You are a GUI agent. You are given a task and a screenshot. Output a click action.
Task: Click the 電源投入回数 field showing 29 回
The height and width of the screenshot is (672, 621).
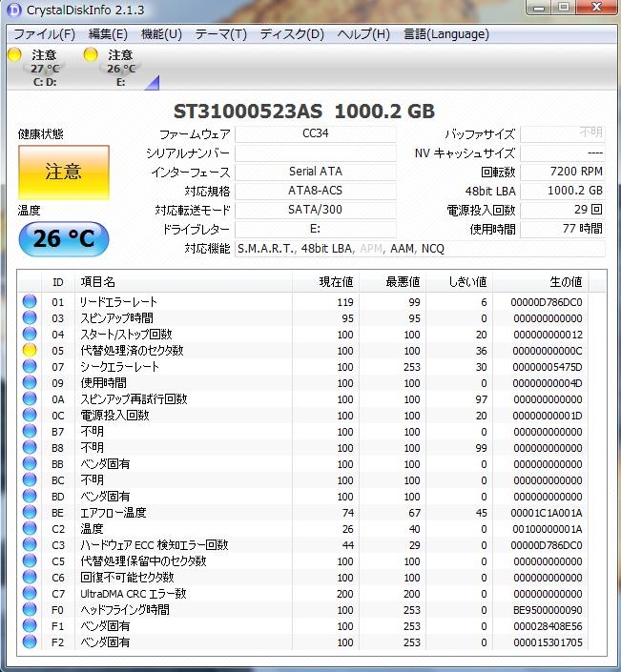[563, 210]
